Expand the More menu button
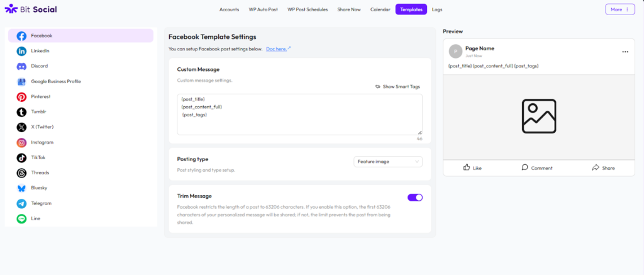Image resolution: width=644 pixels, height=275 pixels. pos(619,9)
